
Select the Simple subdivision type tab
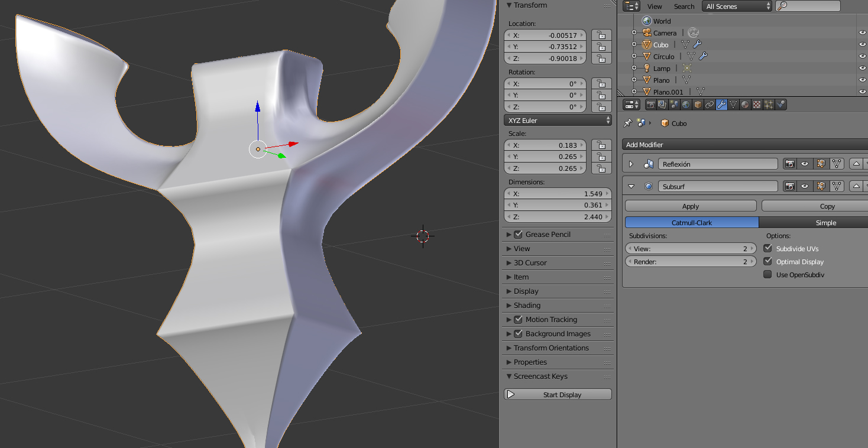point(825,223)
